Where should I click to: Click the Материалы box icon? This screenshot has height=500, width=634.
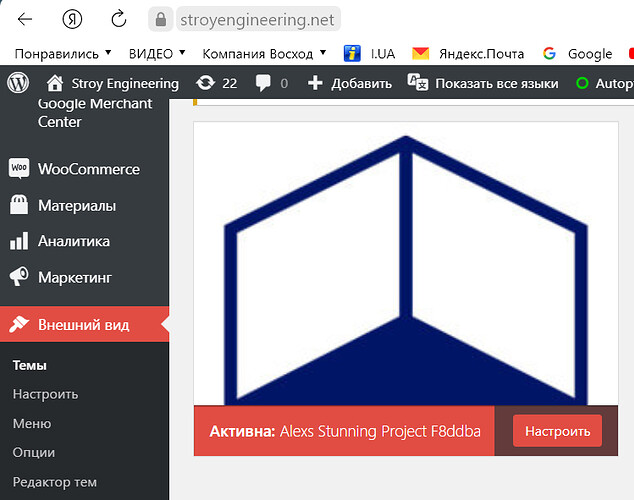coord(19,205)
